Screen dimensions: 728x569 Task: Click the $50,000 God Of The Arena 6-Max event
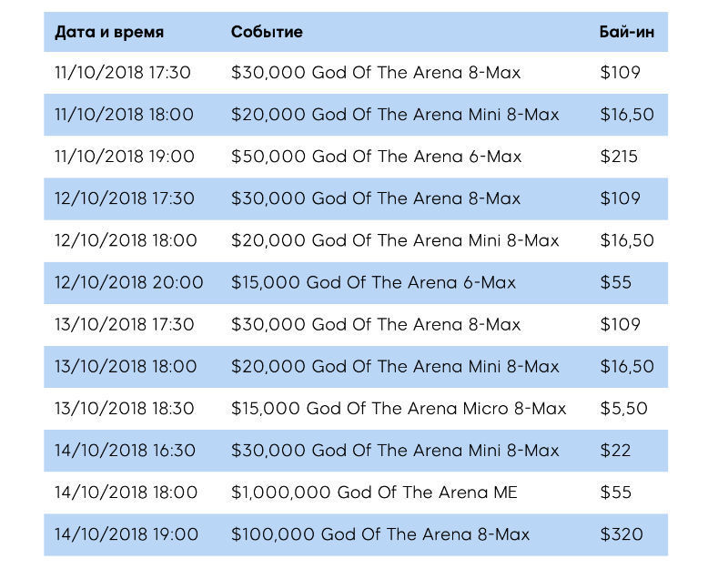pyautogui.click(x=376, y=157)
